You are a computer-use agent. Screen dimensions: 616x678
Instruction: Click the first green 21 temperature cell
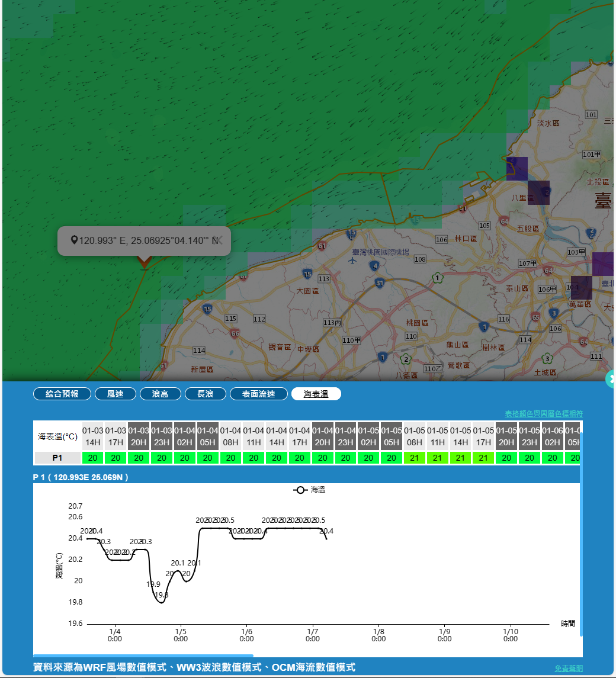414,458
